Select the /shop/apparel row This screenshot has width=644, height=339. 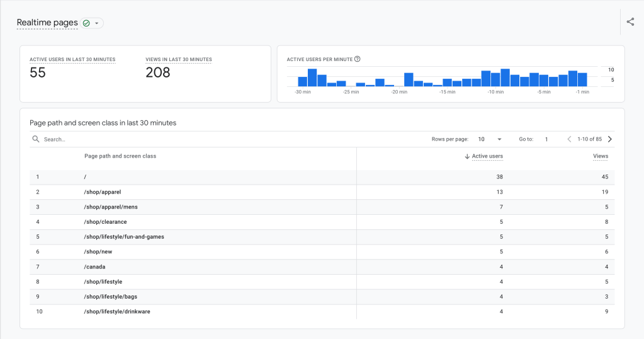tap(102, 192)
